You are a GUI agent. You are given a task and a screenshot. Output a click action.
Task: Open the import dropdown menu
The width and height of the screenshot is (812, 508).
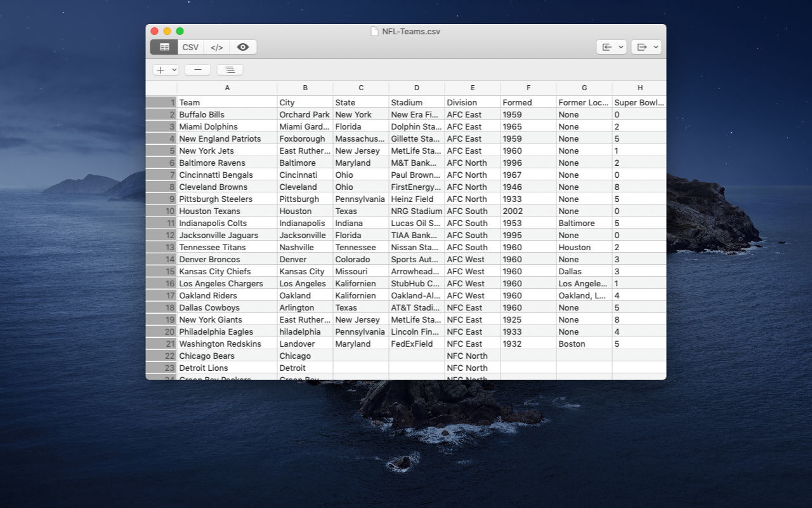(612, 47)
